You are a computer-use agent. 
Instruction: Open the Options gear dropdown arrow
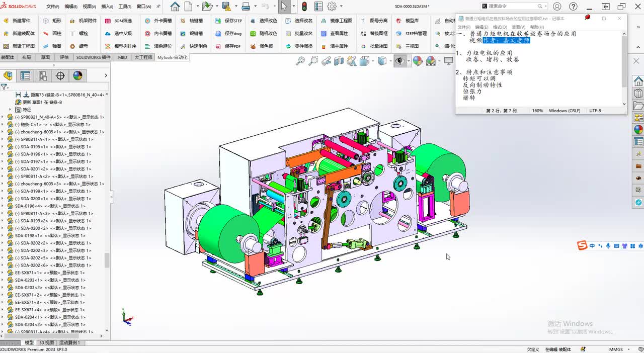click(x=341, y=7)
